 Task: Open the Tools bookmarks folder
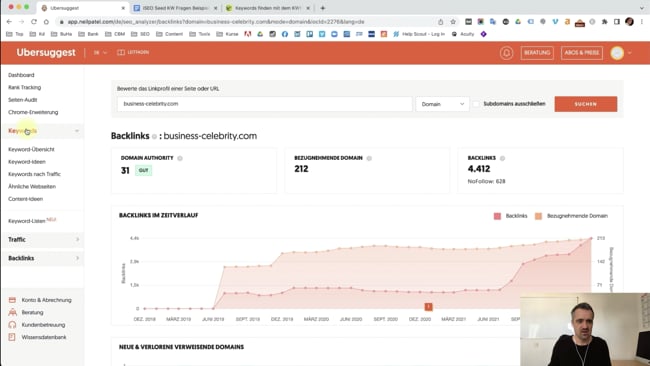pos(200,34)
